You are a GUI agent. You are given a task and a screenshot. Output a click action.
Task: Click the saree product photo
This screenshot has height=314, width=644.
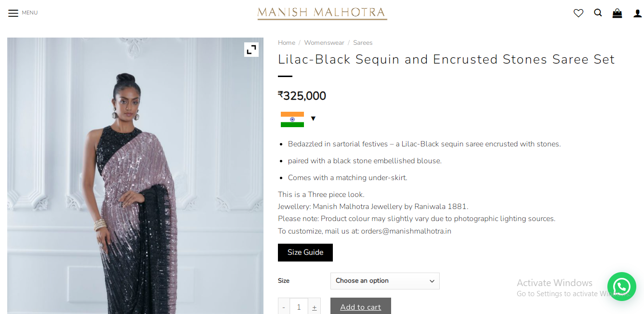click(x=135, y=193)
